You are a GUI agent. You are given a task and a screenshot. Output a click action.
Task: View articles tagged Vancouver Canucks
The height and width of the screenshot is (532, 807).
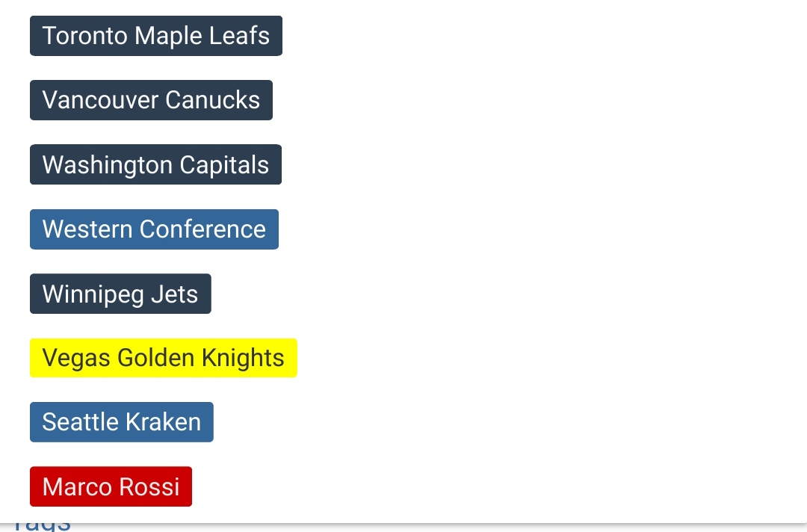pyautogui.click(x=151, y=100)
